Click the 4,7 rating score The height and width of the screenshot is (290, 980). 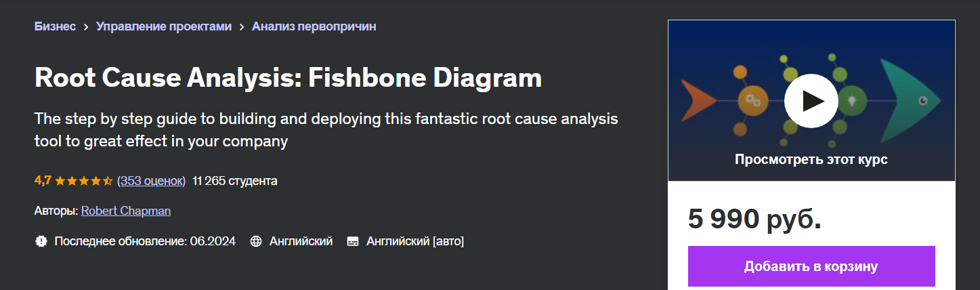tap(43, 181)
